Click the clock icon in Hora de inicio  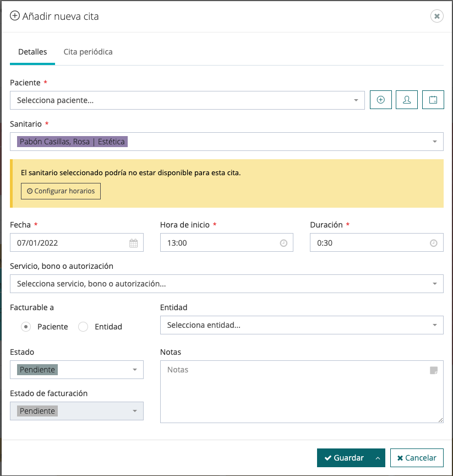283,243
